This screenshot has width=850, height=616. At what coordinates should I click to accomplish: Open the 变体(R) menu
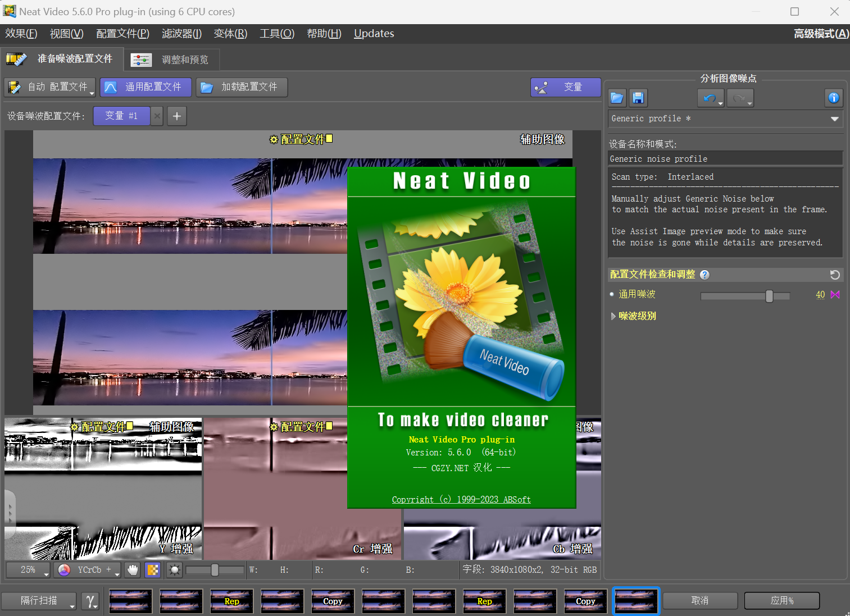[230, 34]
